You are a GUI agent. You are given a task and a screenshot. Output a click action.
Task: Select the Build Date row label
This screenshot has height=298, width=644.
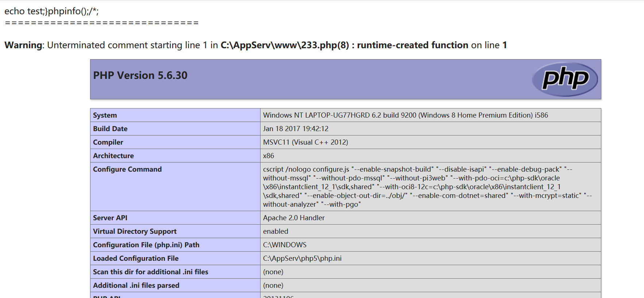110,129
